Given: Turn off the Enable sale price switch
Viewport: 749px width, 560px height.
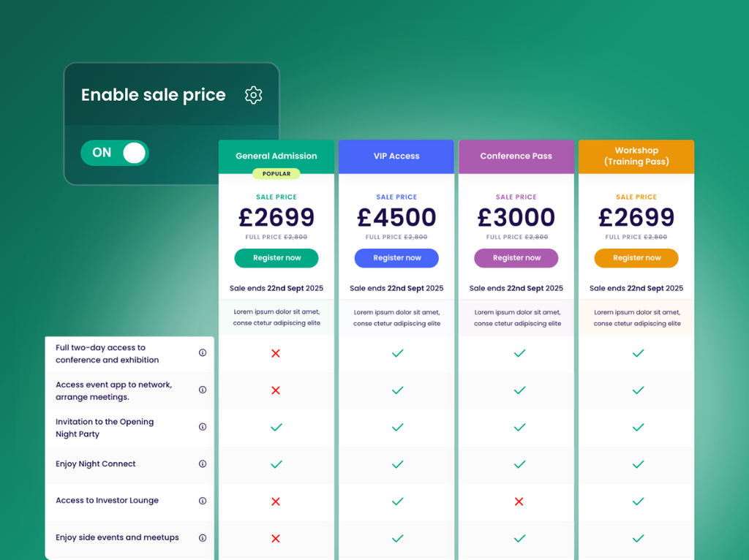Looking at the screenshot, I should [115, 153].
